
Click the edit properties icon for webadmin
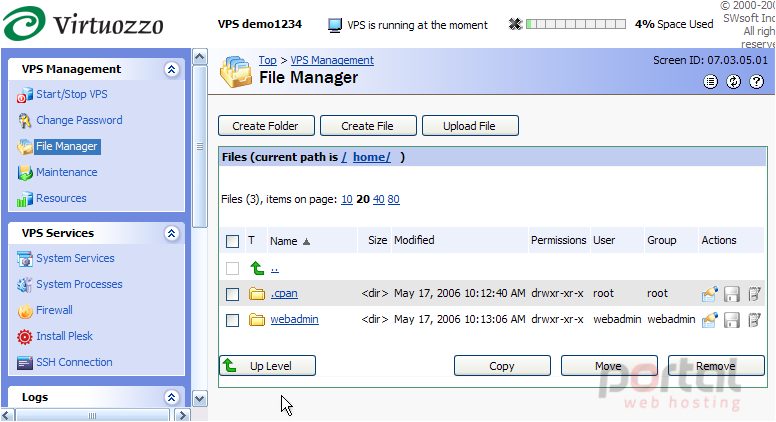pos(710,320)
